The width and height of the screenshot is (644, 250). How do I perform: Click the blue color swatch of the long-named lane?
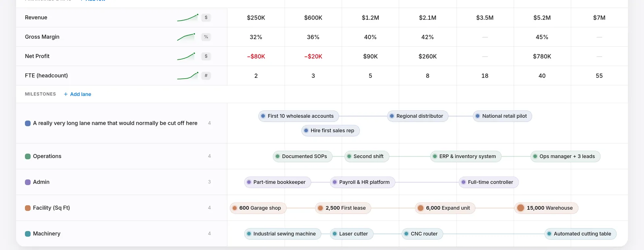[28, 123]
